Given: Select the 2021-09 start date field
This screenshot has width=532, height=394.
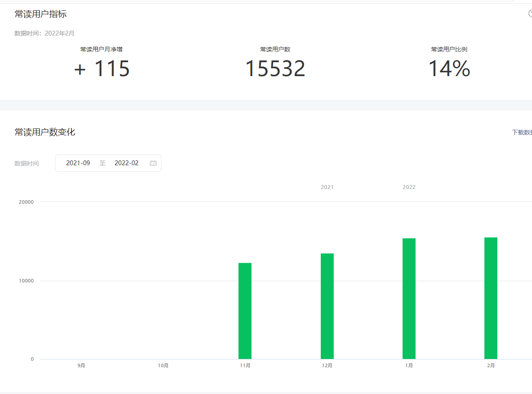Looking at the screenshot, I should pos(78,163).
